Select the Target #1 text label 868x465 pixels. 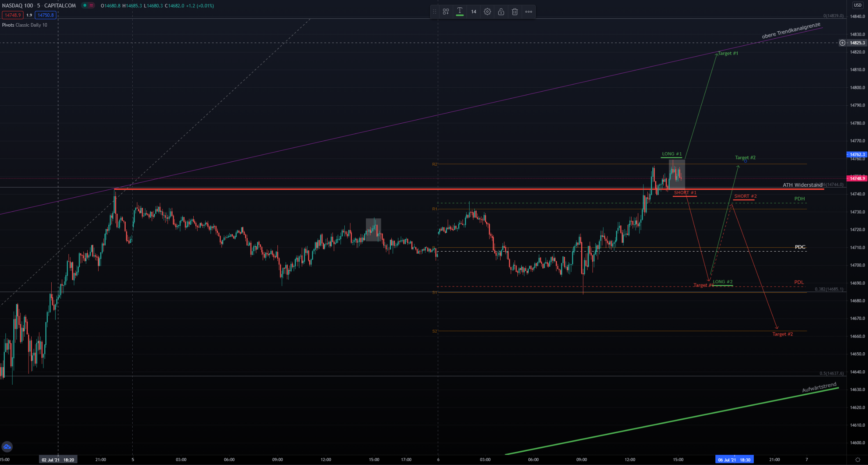point(728,53)
